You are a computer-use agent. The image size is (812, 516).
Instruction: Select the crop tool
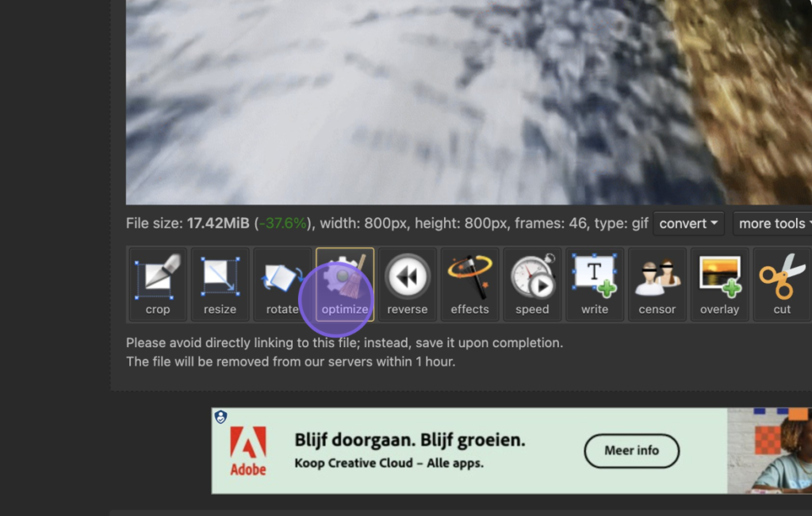tap(158, 284)
